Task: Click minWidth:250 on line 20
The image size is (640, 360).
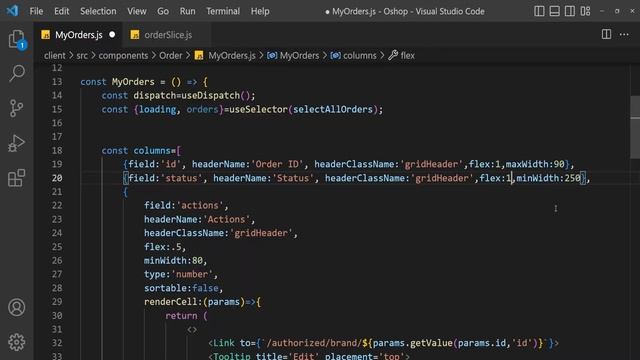Action: click(x=548, y=178)
